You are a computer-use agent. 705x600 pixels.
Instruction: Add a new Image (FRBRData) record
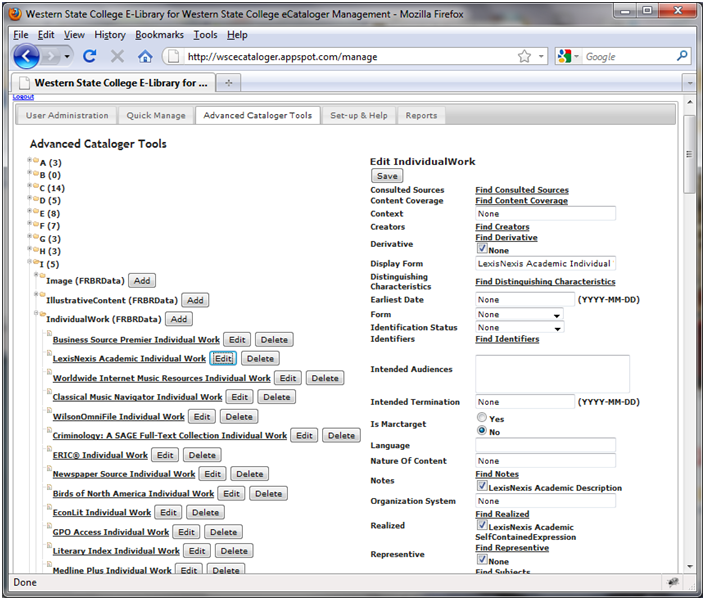(142, 281)
